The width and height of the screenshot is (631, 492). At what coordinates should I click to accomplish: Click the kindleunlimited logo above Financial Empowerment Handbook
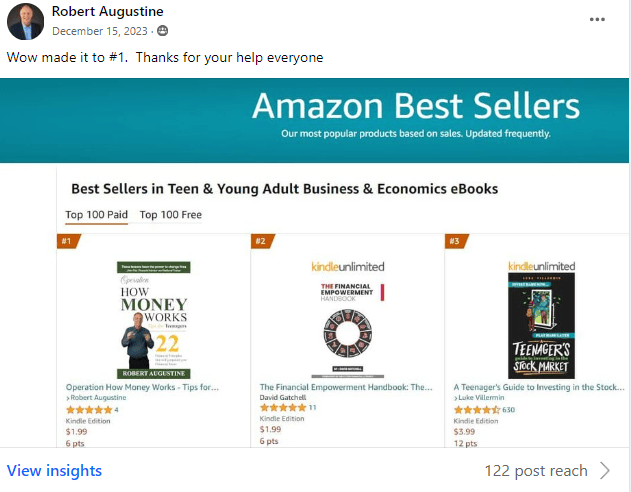coord(347,266)
